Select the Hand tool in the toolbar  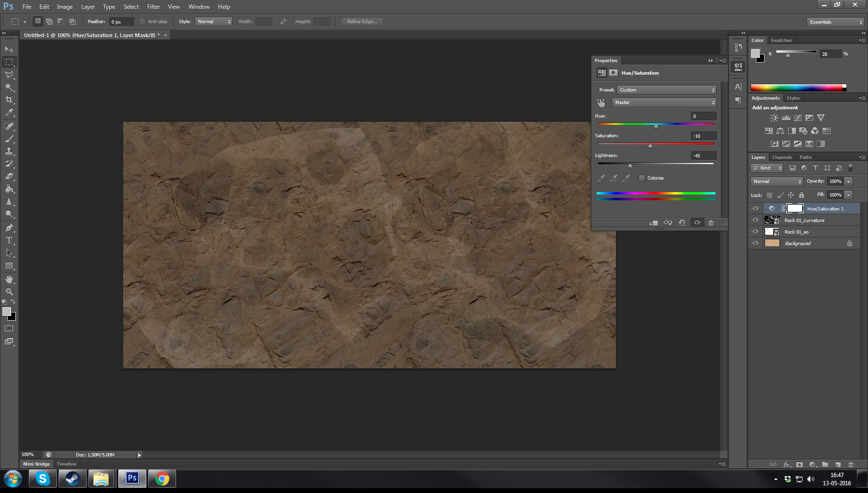pyautogui.click(x=9, y=279)
